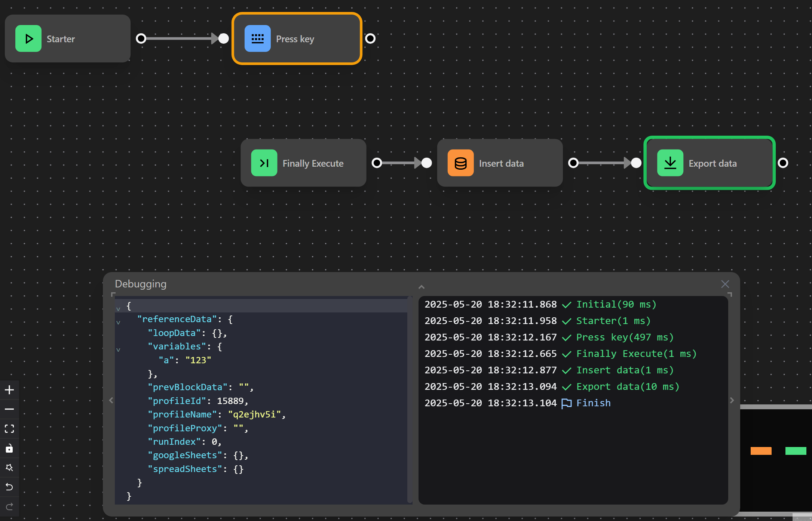
Task: Click the redo arrow icon
Action: coord(9,506)
